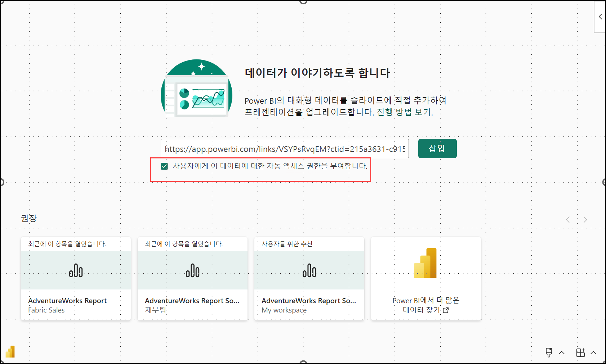
Task: Click the add-in grid options icon
Action: point(580,352)
